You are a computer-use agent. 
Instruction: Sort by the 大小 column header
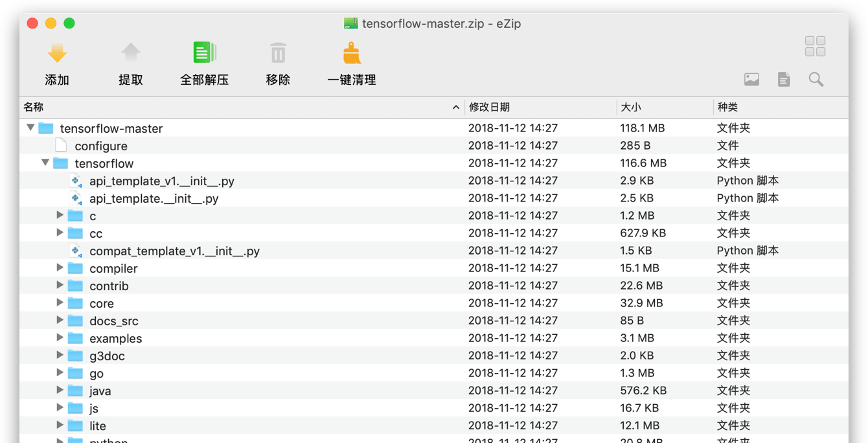665,108
